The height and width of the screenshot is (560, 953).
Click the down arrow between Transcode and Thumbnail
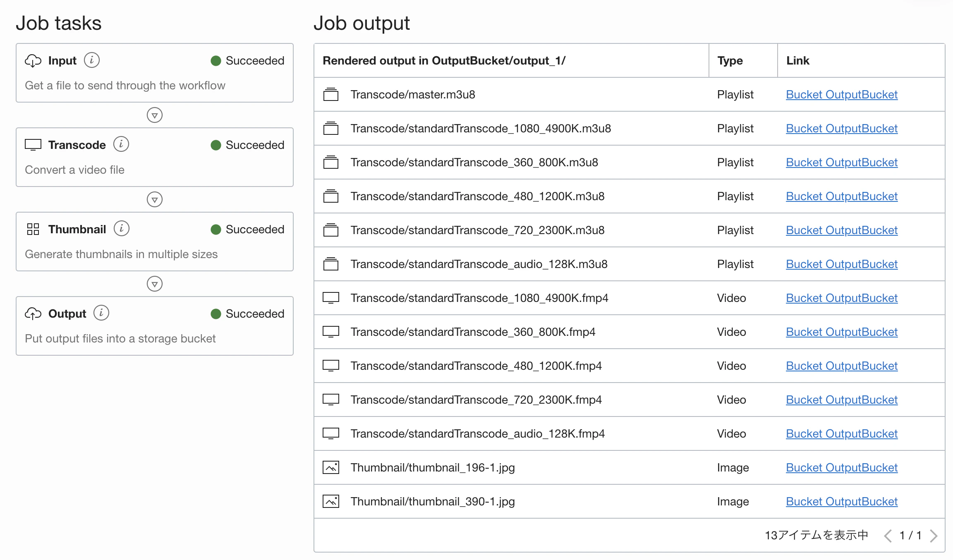[155, 199]
